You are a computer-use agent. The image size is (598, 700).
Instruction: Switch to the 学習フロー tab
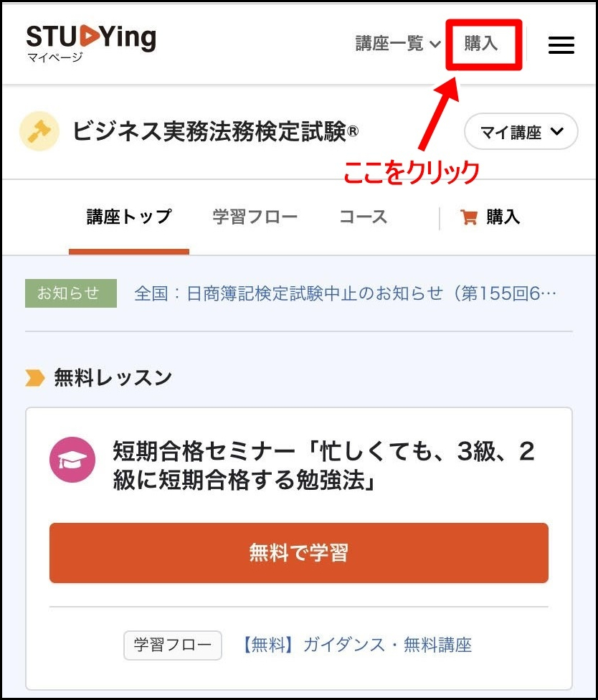coord(255,217)
